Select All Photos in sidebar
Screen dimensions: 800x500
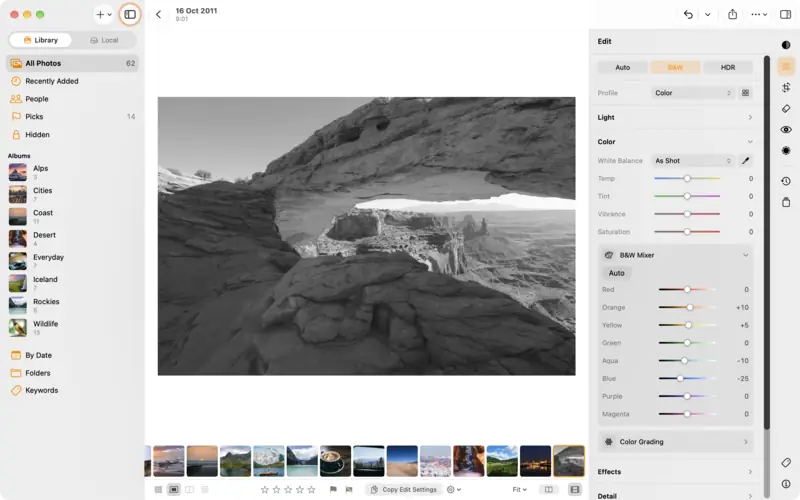pos(72,63)
